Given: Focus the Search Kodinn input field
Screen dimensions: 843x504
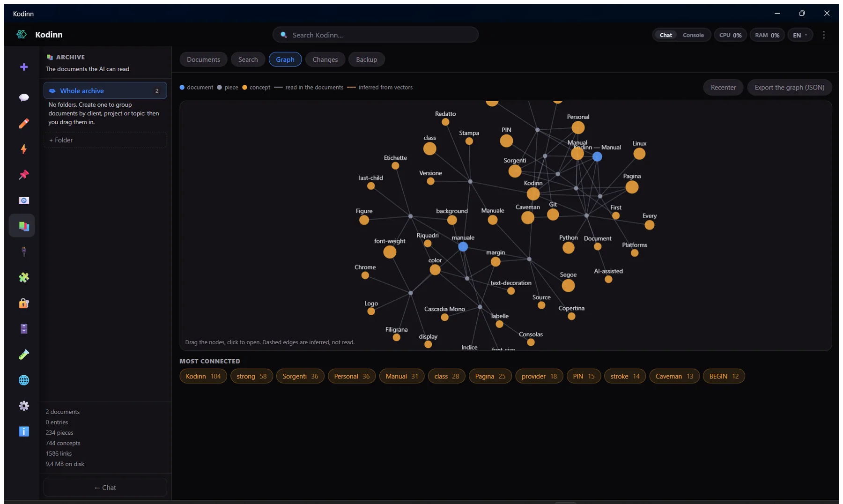Looking at the screenshot, I should tap(376, 35).
